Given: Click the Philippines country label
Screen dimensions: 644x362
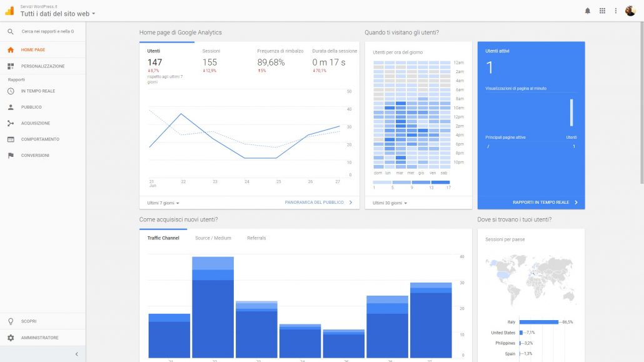Looking at the screenshot, I should 505,343.
